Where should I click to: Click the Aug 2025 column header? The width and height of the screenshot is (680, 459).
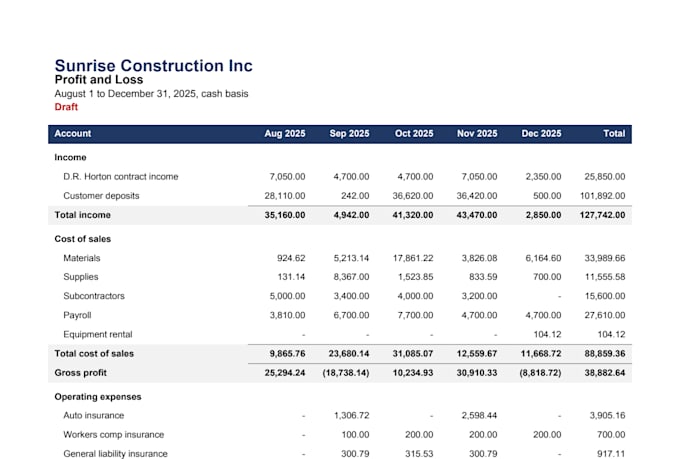(x=285, y=134)
